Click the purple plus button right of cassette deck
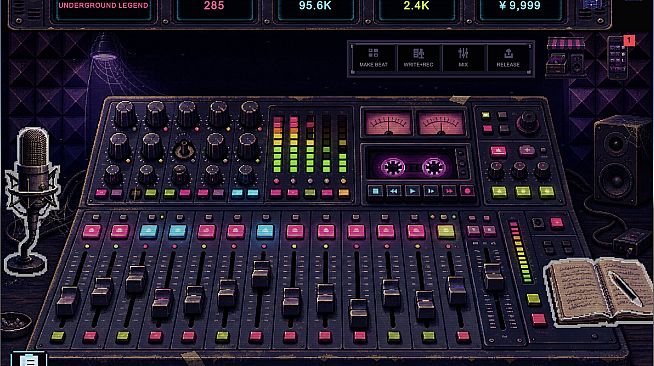This screenshot has width=654, height=366. tap(526, 150)
